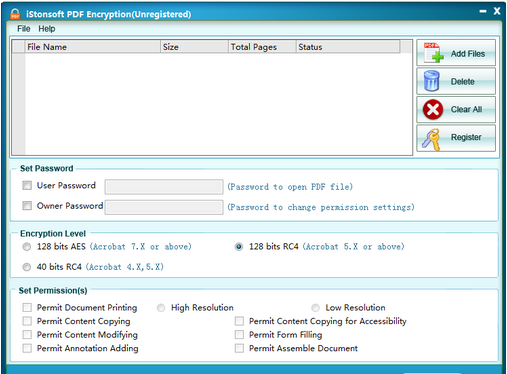This screenshot has width=507, height=374.
Task: Click the Add Files PDF plus icon
Action: [x=434, y=53]
